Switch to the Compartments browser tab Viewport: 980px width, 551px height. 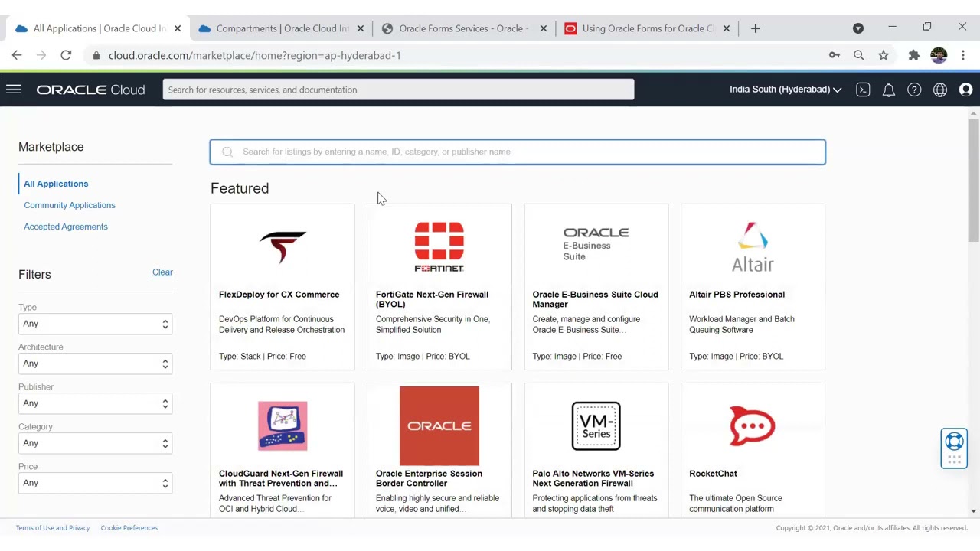pos(281,28)
